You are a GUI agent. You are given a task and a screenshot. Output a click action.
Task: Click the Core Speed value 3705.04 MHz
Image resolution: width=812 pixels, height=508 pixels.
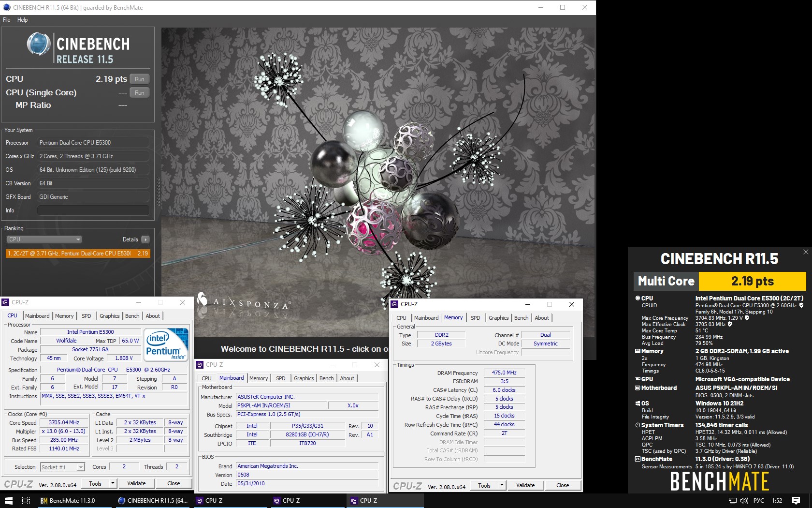point(64,422)
